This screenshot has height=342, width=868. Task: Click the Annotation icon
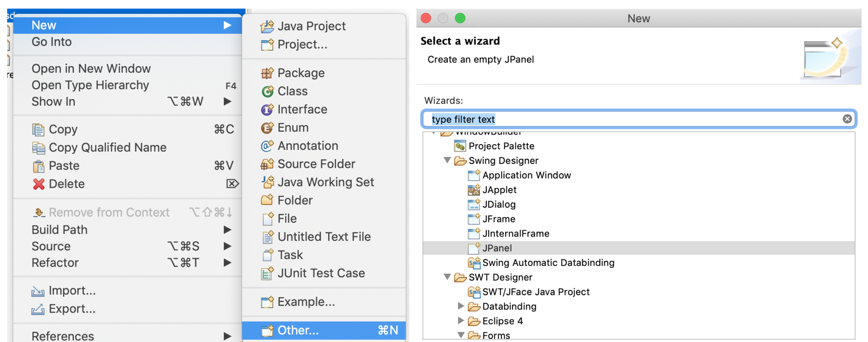[x=267, y=146]
